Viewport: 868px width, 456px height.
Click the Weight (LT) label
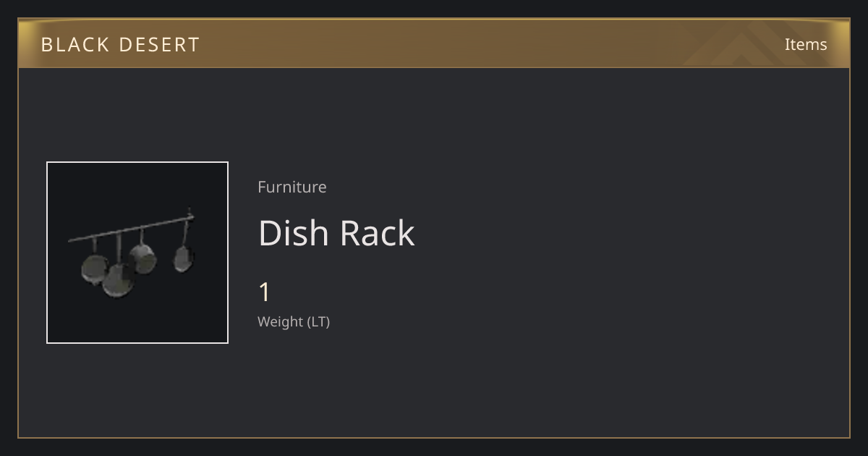tap(294, 321)
